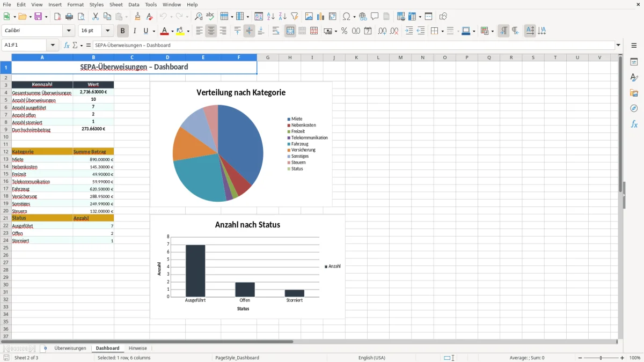Screen dimensions: 644x362
Task: Open the Format menu
Action: coord(75,4)
